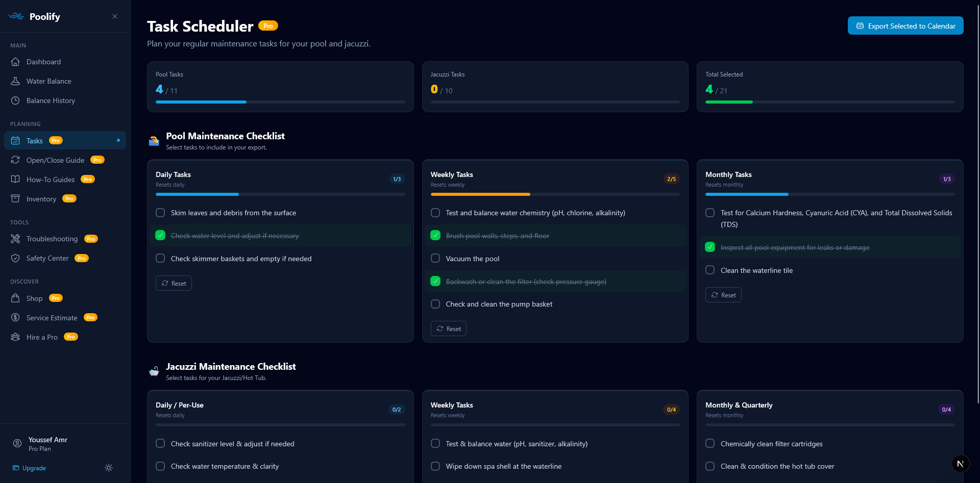Click the Inventory archive box icon
The width and height of the screenshot is (980, 483).
pyautogui.click(x=15, y=198)
